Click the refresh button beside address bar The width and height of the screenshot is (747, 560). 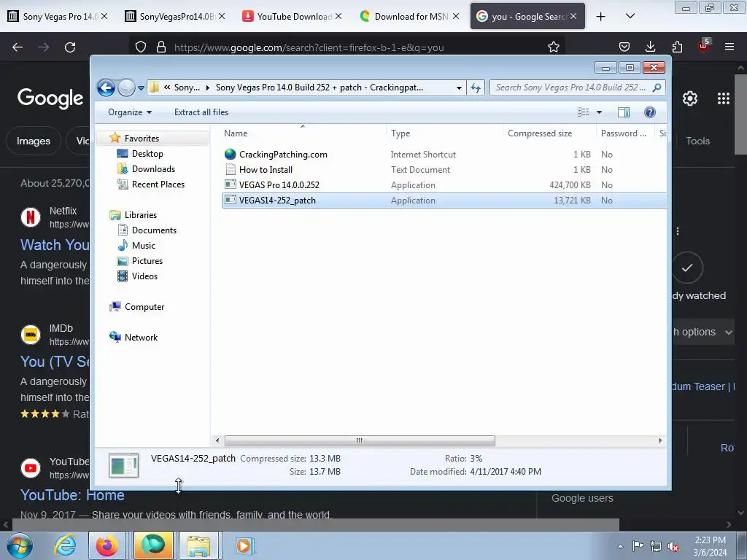click(x=476, y=87)
